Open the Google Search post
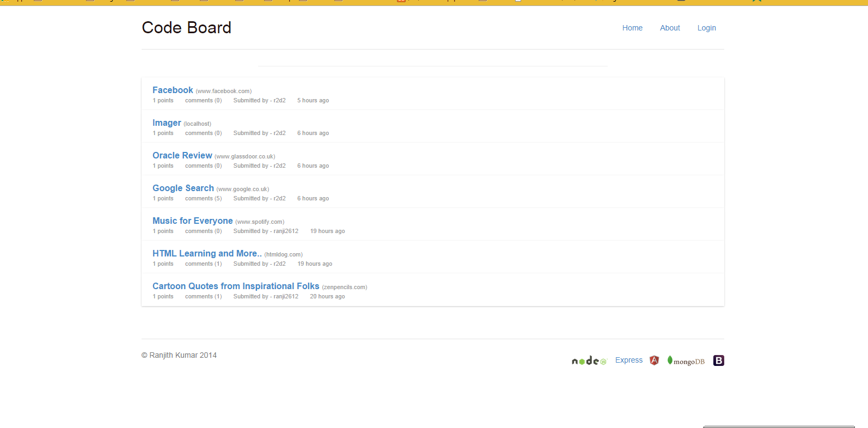 [183, 188]
